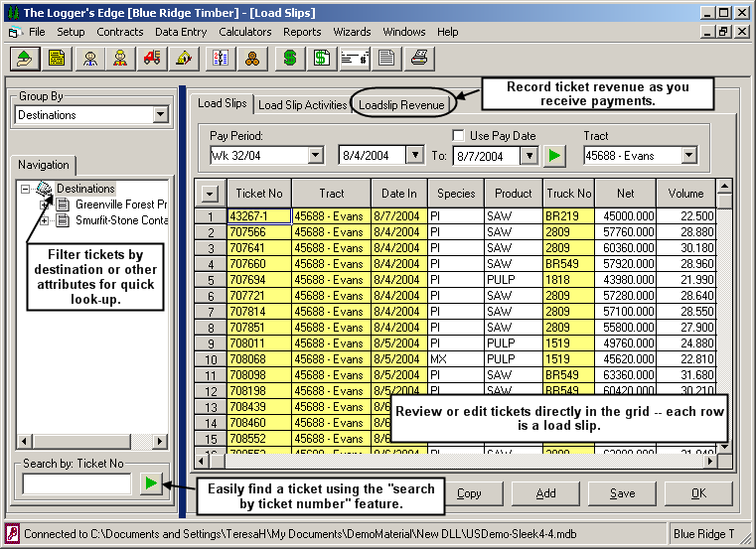The image size is (756, 549).
Task: Open the Windows menu
Action: pyautogui.click(x=404, y=32)
